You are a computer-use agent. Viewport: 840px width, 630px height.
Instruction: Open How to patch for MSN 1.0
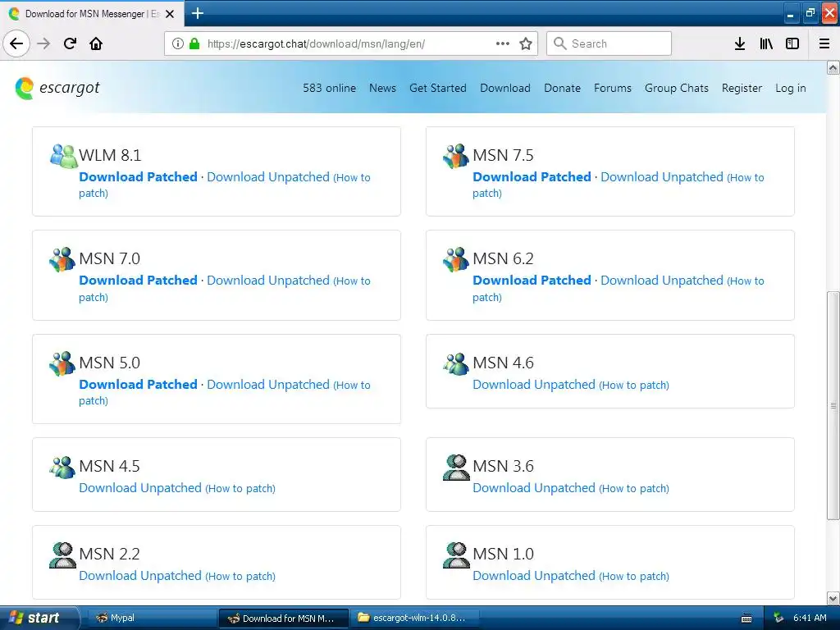coord(634,576)
